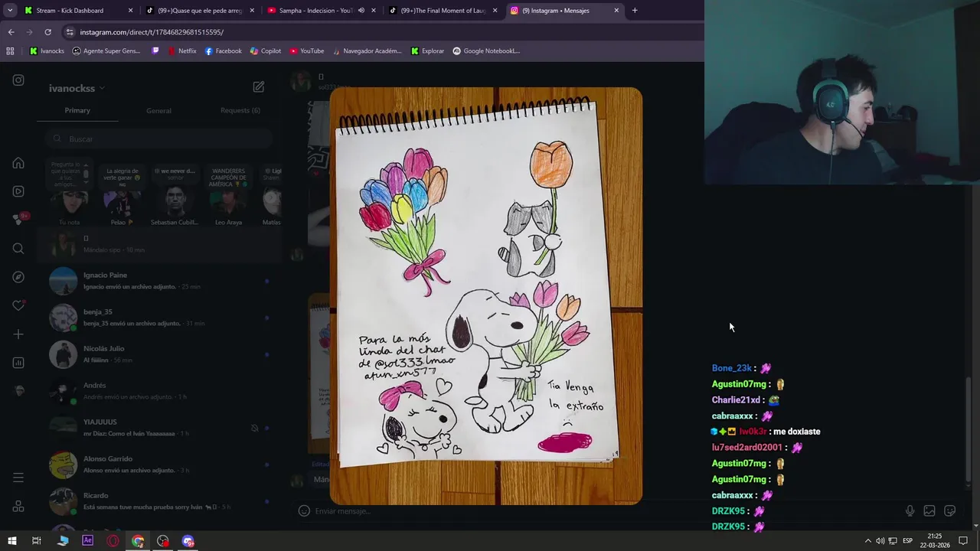Screen dimensions: 980x551
Task: Switch to the Primary inbox tab
Action: 77,110
